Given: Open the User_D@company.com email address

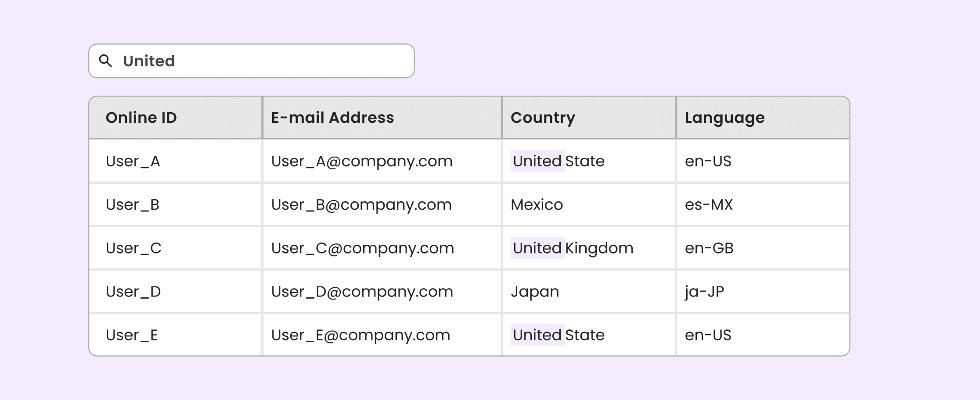Looking at the screenshot, I should coord(362,292).
